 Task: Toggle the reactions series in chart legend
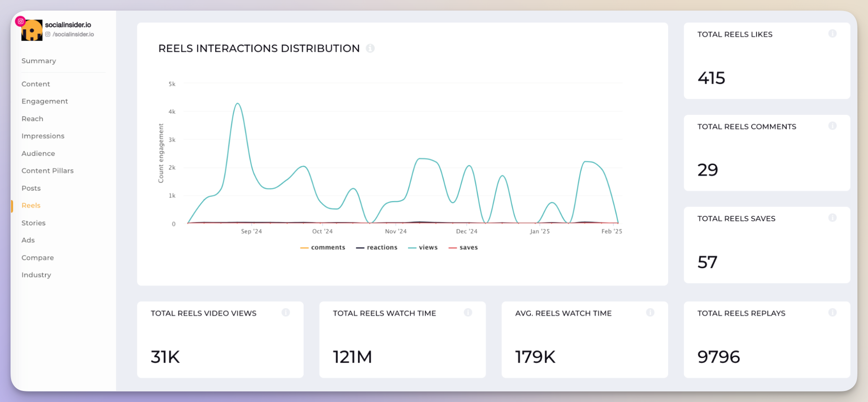click(x=377, y=248)
